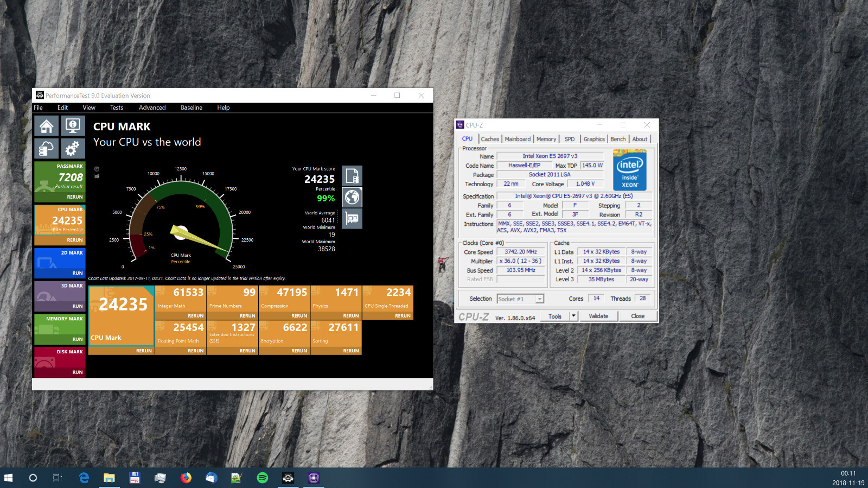Screen dimensions: 868x488
Task: Click the hardware card comparison icon
Action: [x=352, y=219]
